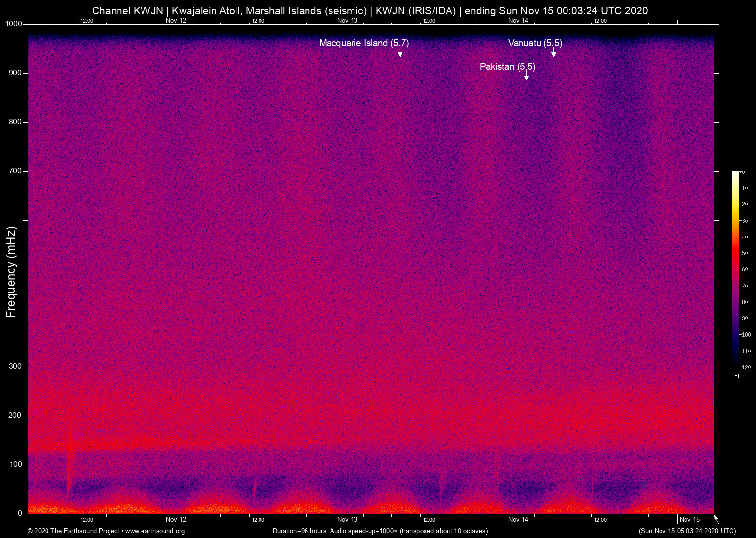The image size is (756, 538).
Task: Select the Macquarie Island (5.7) annotation
Action: pyautogui.click(x=364, y=43)
